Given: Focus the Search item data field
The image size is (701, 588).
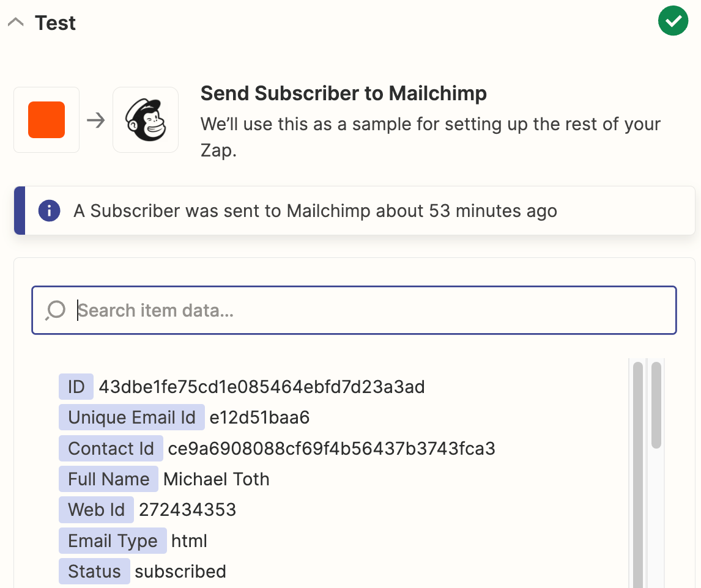Looking at the screenshot, I should point(367,311).
